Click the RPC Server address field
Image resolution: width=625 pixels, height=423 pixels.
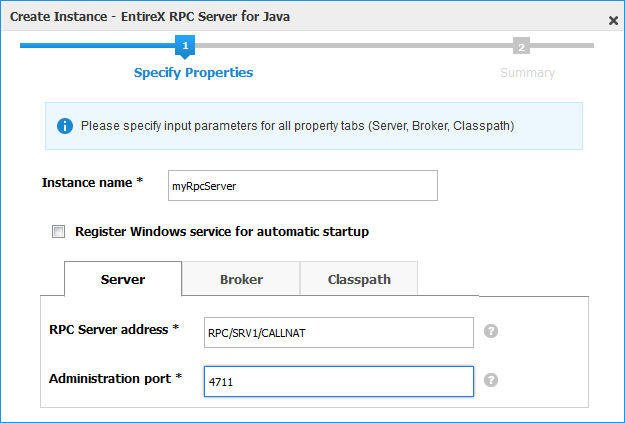coord(339,332)
